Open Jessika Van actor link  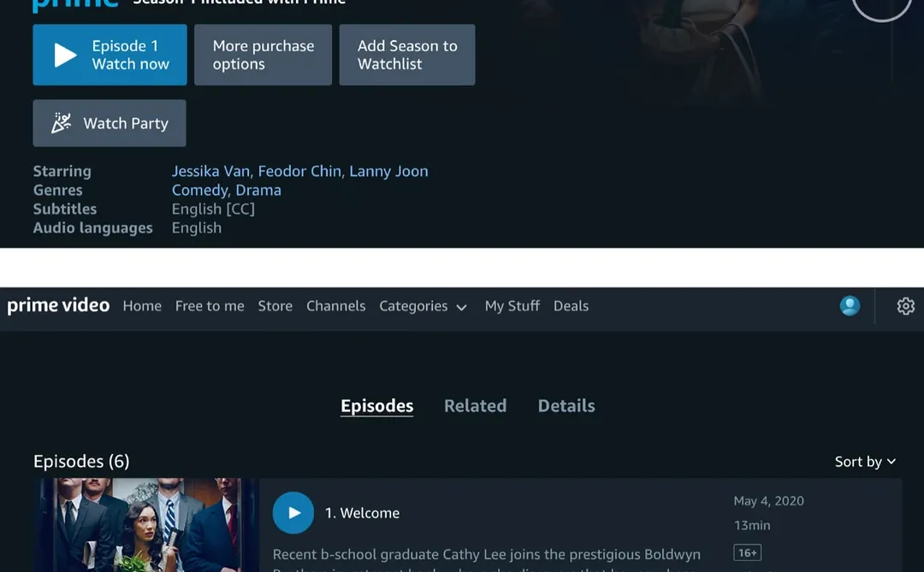[x=211, y=171]
